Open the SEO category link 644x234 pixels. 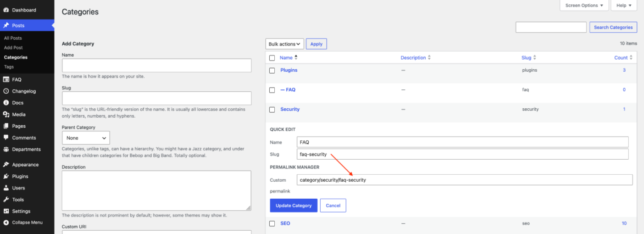(x=286, y=223)
